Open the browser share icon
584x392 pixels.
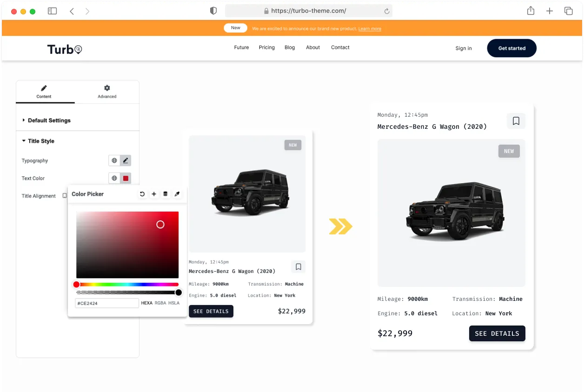pos(531,11)
